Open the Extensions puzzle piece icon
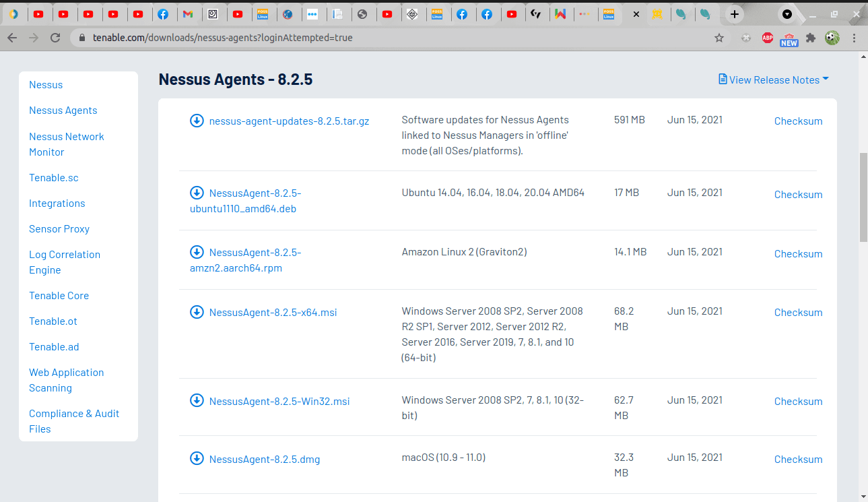The width and height of the screenshot is (868, 502). pos(811,38)
